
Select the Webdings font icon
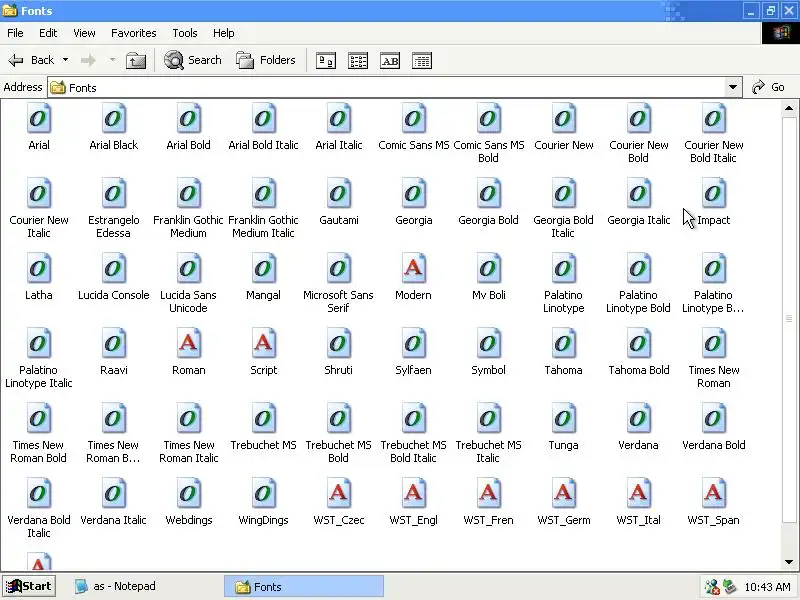click(x=189, y=493)
